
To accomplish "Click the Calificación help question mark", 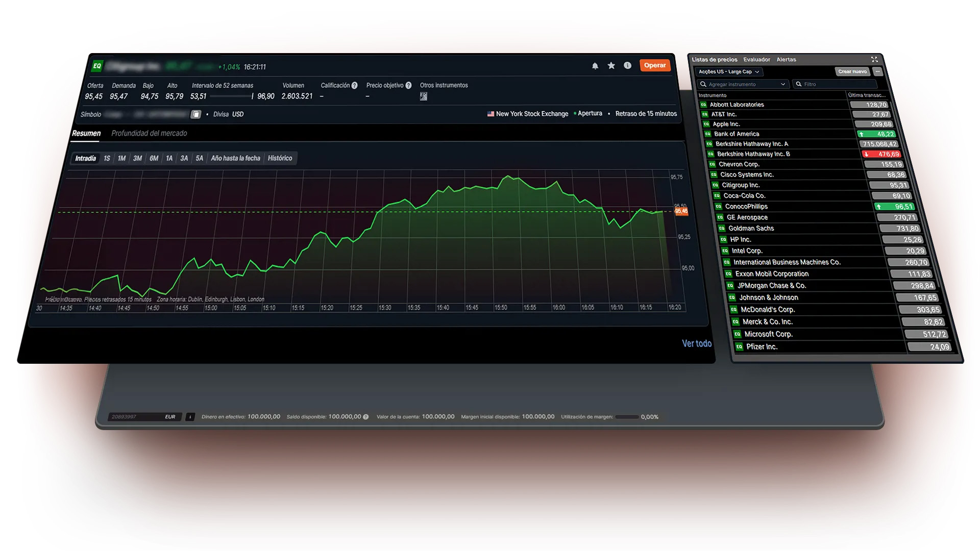I will point(354,86).
